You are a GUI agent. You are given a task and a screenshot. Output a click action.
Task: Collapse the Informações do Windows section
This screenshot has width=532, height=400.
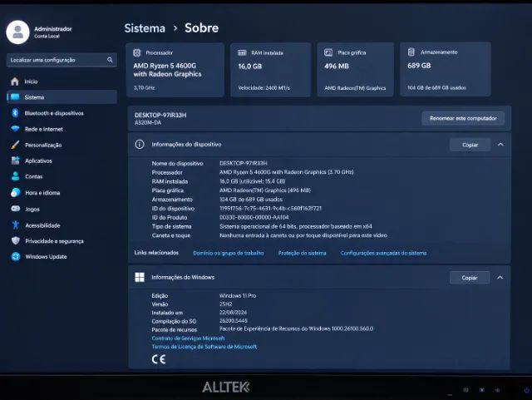click(x=500, y=278)
